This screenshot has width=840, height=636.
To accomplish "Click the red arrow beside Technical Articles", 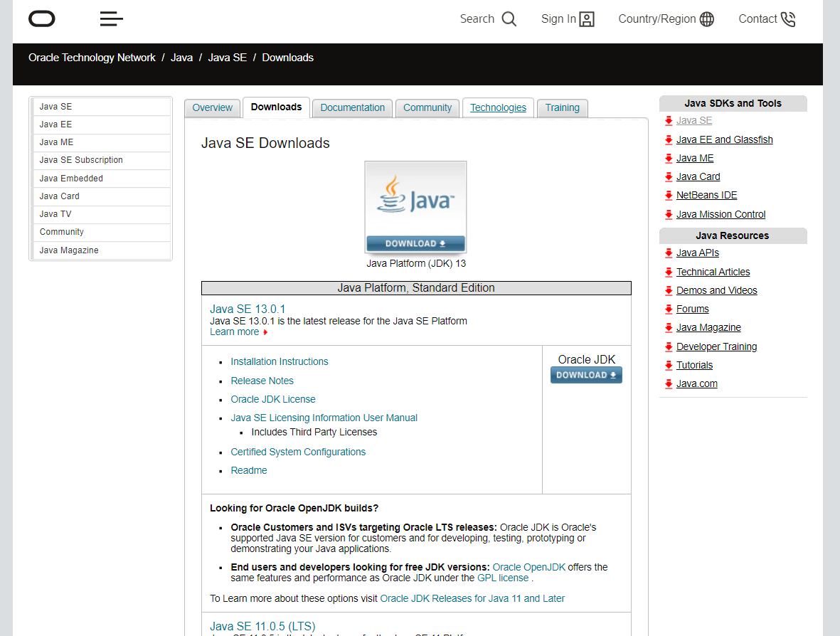I will coord(669,272).
